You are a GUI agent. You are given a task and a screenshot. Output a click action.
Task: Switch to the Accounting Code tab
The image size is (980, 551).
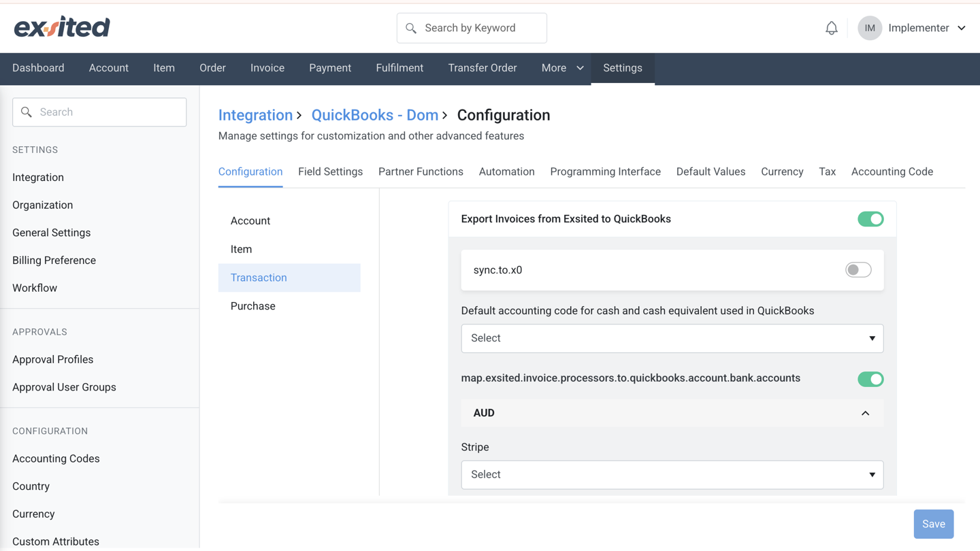892,171
